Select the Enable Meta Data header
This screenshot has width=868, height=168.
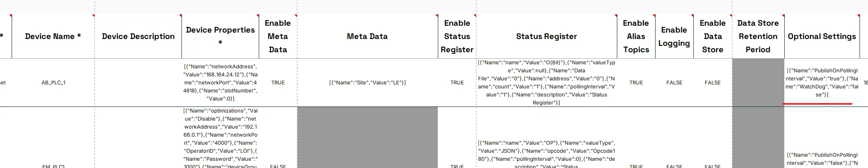point(278,36)
